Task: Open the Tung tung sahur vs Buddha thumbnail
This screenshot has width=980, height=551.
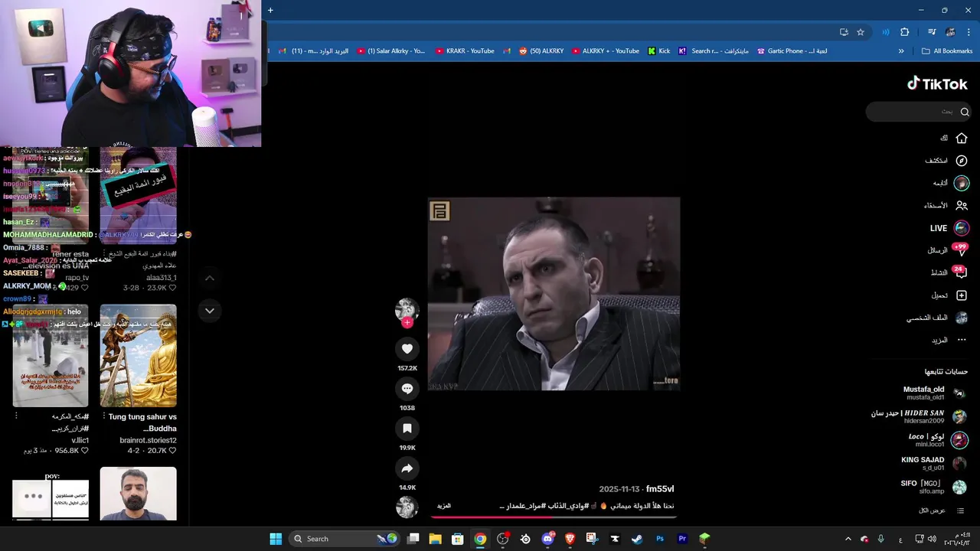Action: click(138, 356)
